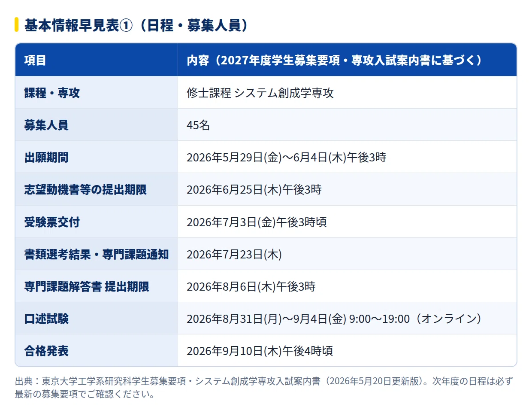Click the value 45名

point(198,125)
